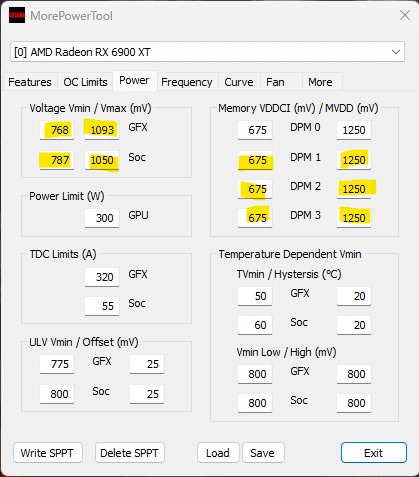Edit ULV Vmin Soc field showing 800
This screenshot has width=419, height=477.
pyautogui.click(x=57, y=394)
